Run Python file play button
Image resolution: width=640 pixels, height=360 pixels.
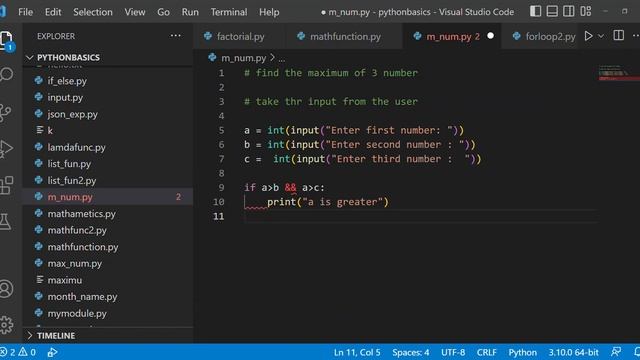coord(588,36)
